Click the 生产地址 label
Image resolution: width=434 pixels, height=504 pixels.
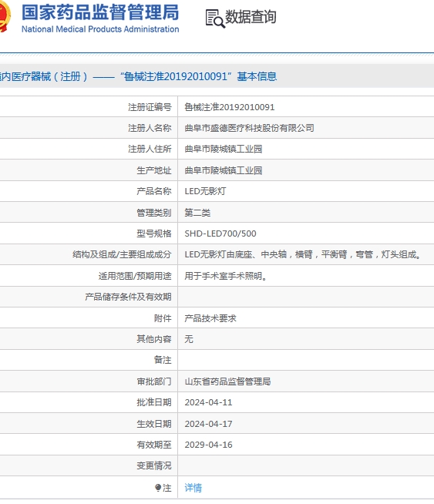pyautogui.click(x=154, y=170)
